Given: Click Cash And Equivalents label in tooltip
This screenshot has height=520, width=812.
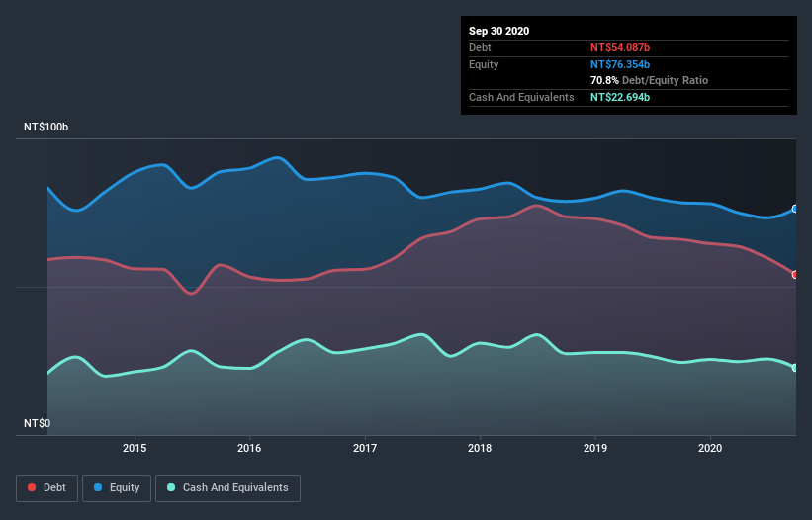Looking at the screenshot, I should pyautogui.click(x=521, y=97).
